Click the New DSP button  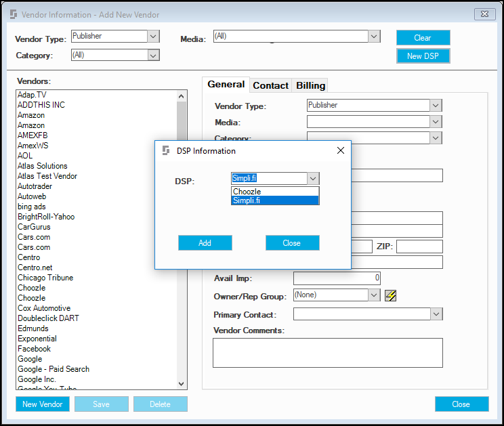click(x=423, y=56)
